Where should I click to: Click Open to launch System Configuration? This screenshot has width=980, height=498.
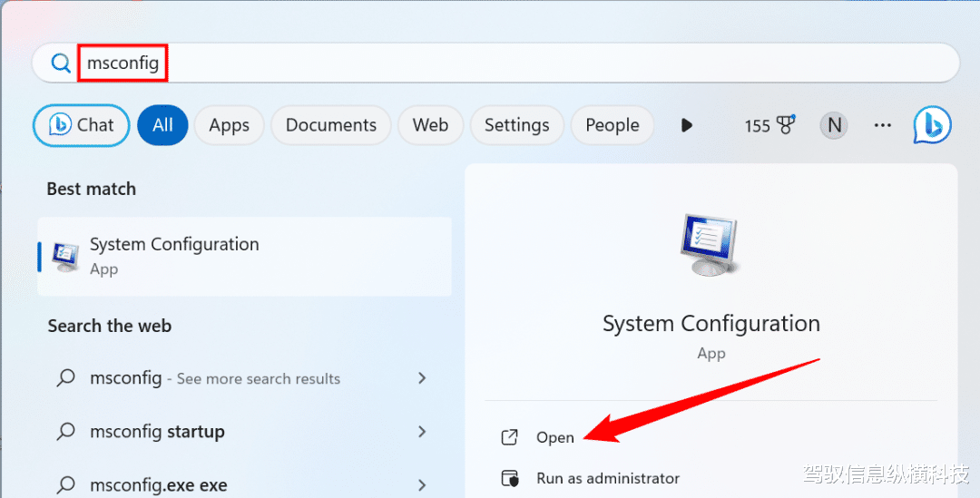pos(554,437)
